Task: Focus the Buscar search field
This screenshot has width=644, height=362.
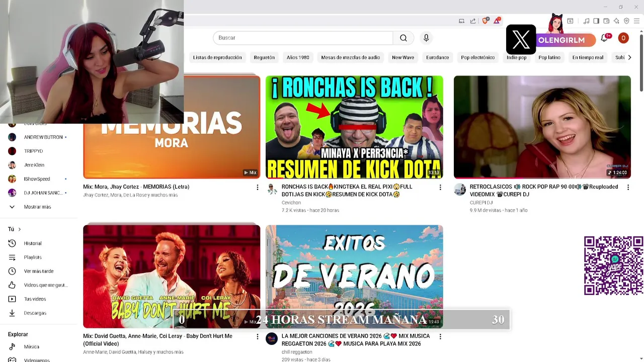Action: coord(303,38)
